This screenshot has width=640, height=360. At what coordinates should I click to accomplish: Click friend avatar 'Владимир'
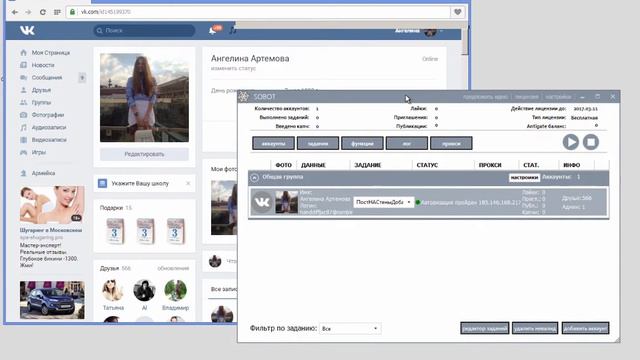coord(175,290)
